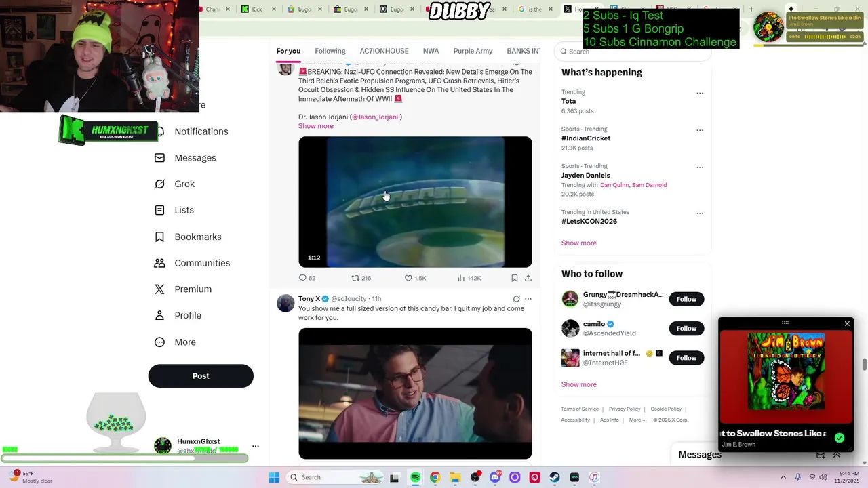Switch to the Kick browser tab
This screenshot has height=488, width=868.
coord(258,9)
